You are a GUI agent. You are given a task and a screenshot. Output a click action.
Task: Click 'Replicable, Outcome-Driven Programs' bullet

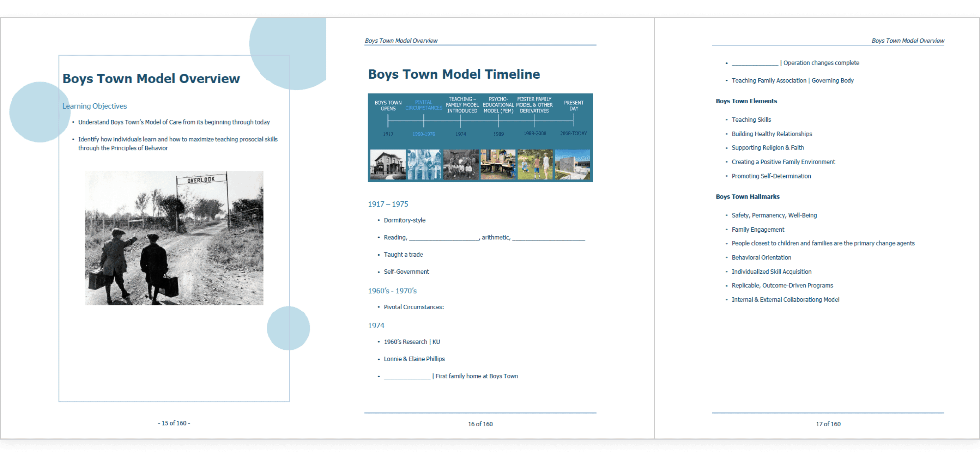click(x=782, y=286)
